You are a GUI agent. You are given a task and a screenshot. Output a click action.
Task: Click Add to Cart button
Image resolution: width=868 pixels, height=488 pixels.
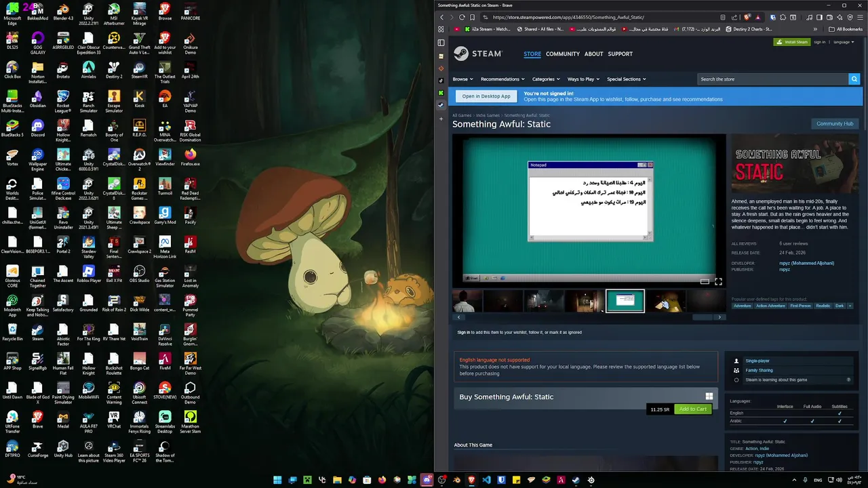pyautogui.click(x=693, y=409)
